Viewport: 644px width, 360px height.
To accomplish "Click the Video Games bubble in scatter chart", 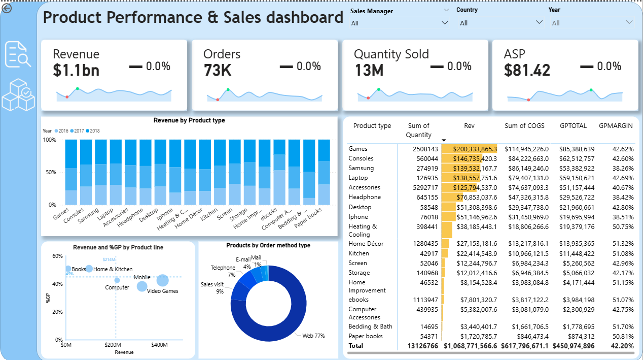I will (x=162, y=280).
